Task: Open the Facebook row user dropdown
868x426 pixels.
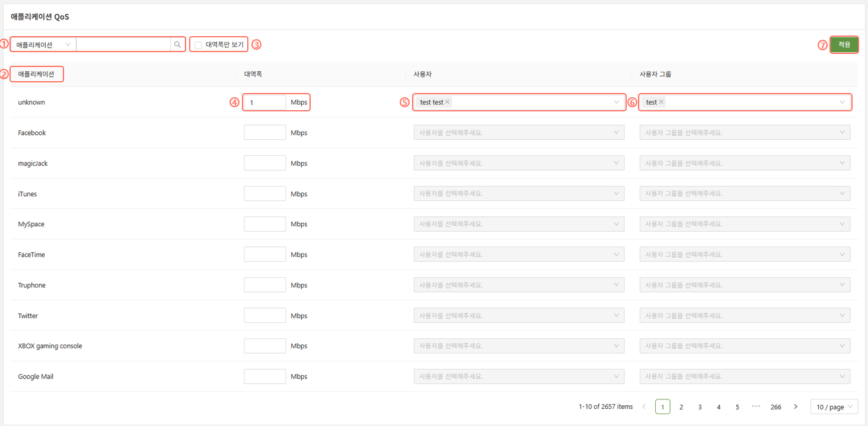Action: [518, 133]
